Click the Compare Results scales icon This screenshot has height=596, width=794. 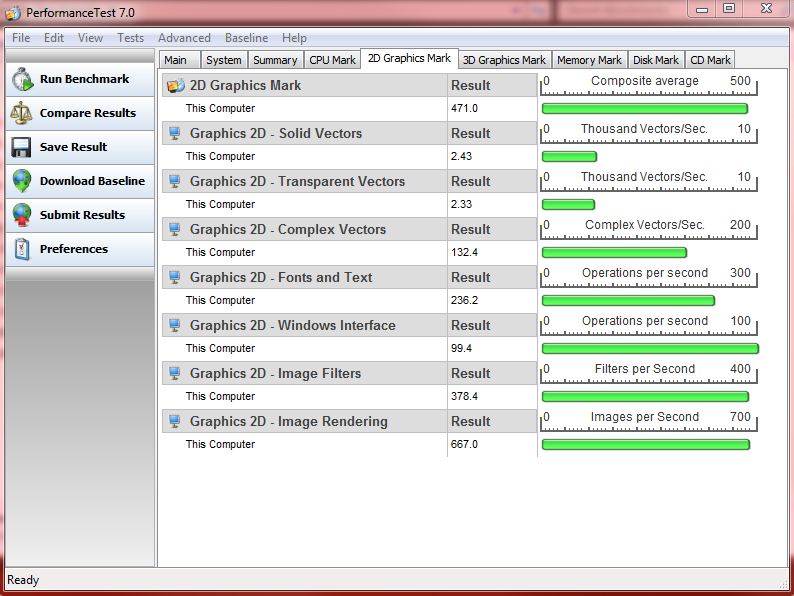[21, 113]
